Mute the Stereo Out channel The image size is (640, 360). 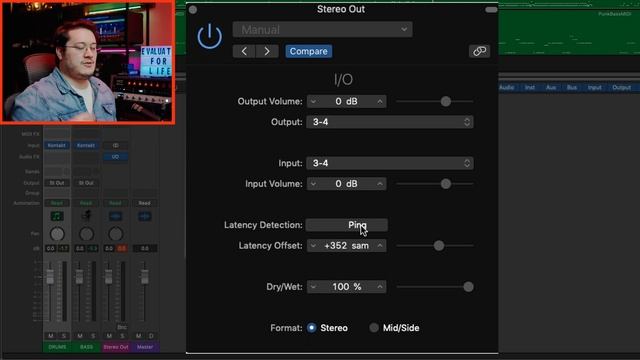click(109, 336)
